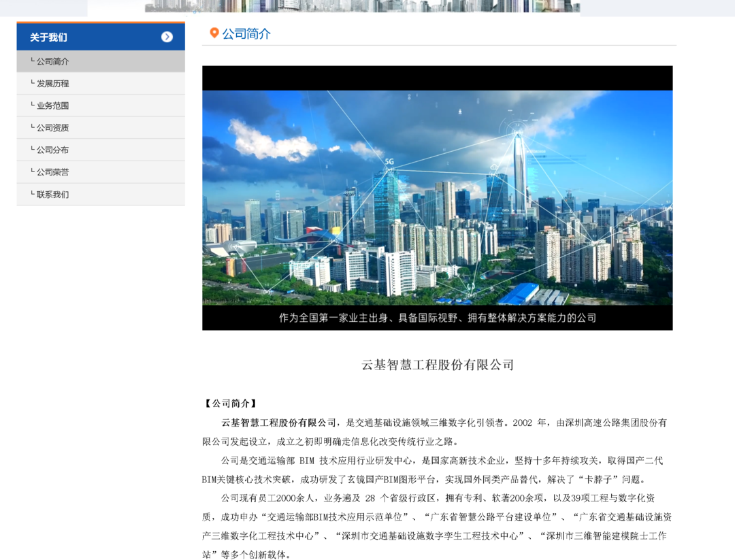The width and height of the screenshot is (735, 560).
Task: Select 业务范围 from the sidebar menu
Action: pos(52,105)
